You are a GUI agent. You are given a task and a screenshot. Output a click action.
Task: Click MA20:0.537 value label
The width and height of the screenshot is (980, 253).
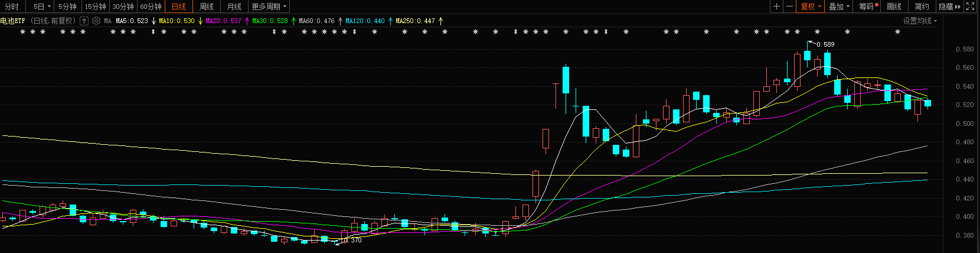click(223, 21)
